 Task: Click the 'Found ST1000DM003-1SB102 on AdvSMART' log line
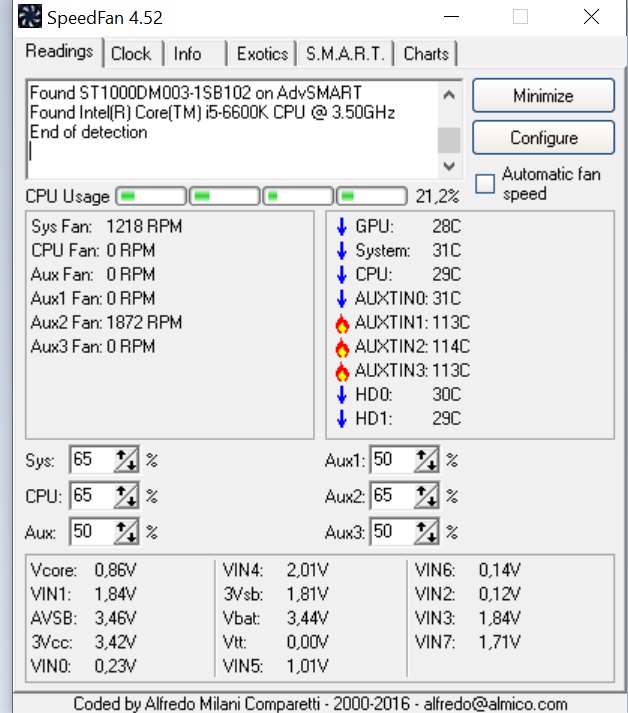(196, 93)
